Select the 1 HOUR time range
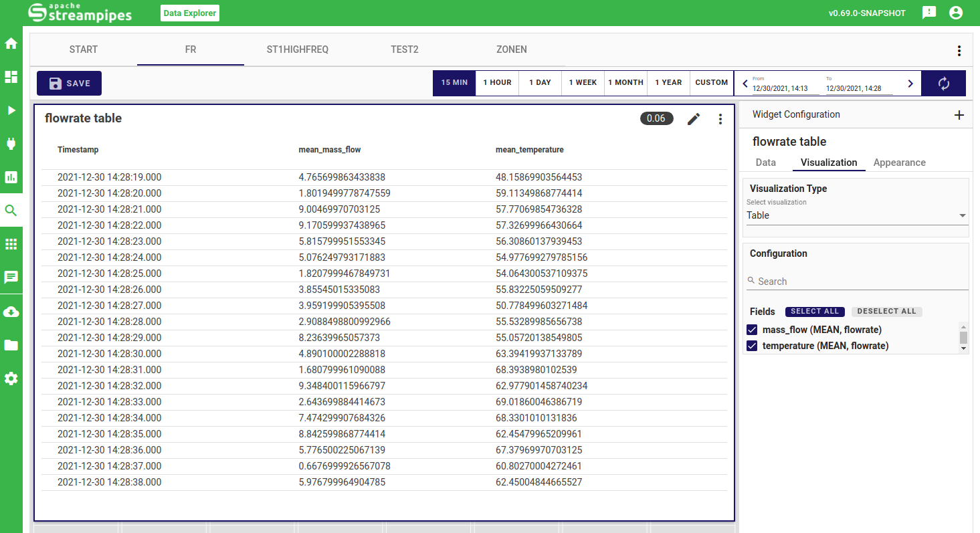 point(497,83)
